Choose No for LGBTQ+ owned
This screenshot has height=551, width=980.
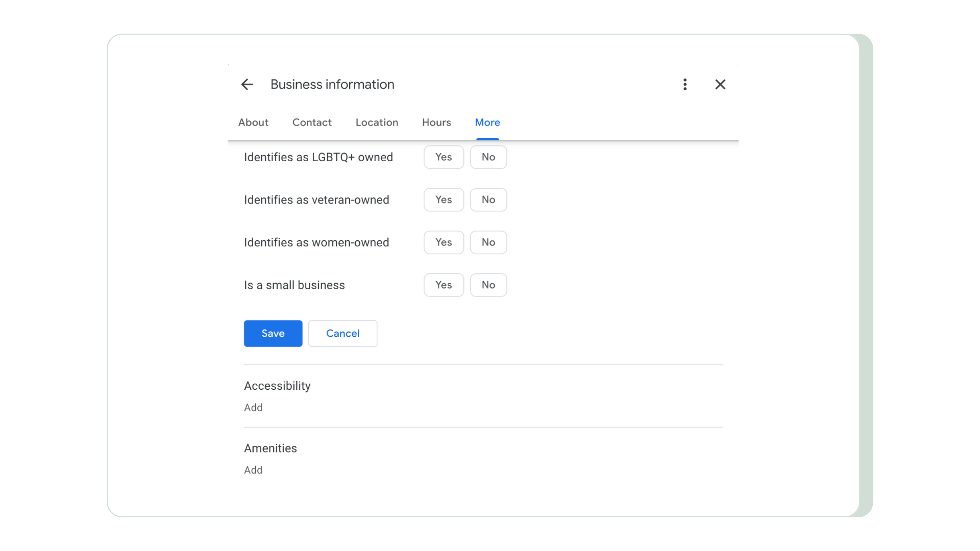(x=488, y=157)
